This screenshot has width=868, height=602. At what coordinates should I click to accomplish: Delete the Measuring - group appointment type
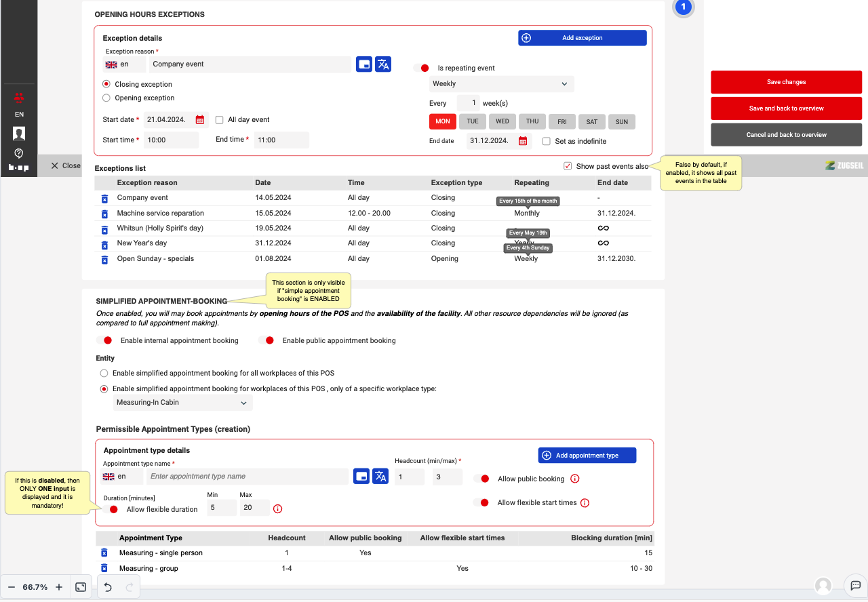point(104,568)
